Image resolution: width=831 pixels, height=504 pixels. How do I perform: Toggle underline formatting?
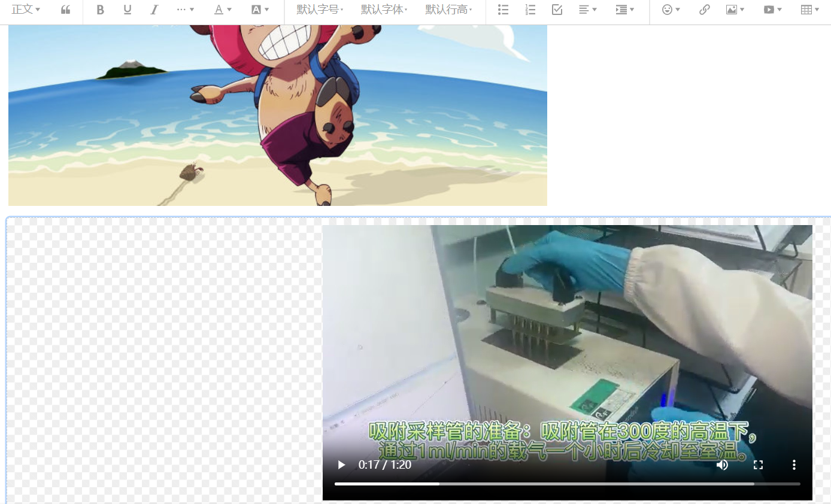tap(127, 10)
